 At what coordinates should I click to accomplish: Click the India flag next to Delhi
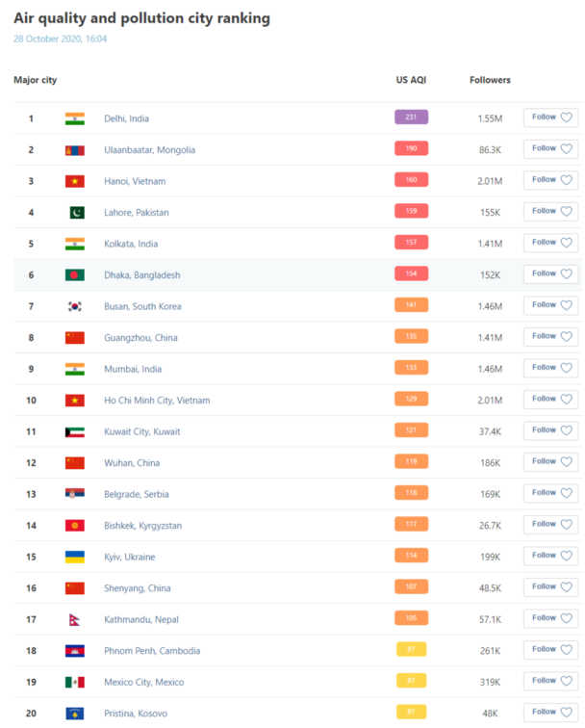coord(75,118)
